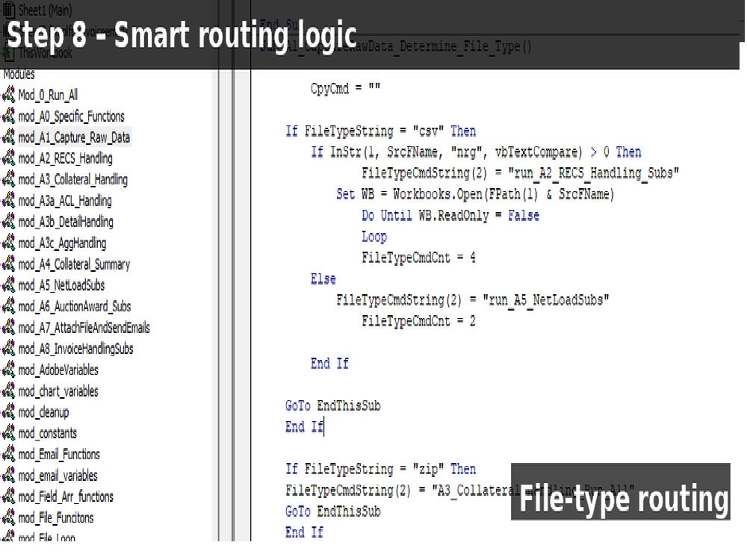Select mod_A0_Specific_Functions module name
747x560 pixels.
tap(72, 116)
